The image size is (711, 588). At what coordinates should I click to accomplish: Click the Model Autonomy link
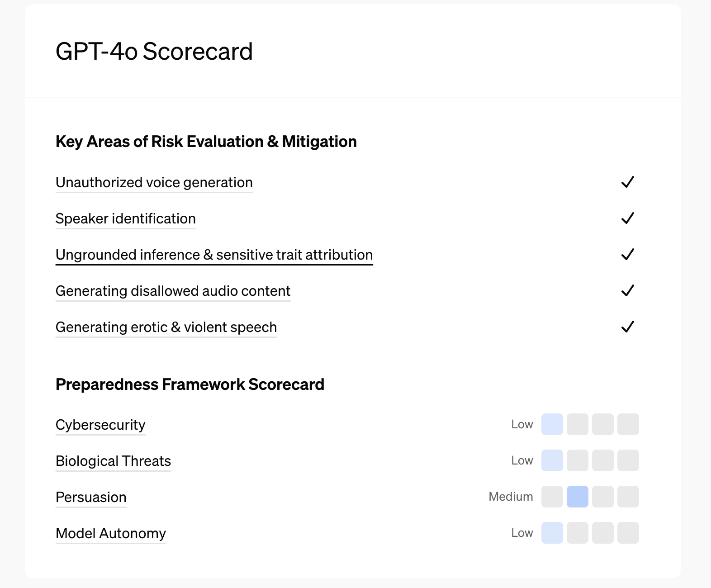[111, 534]
